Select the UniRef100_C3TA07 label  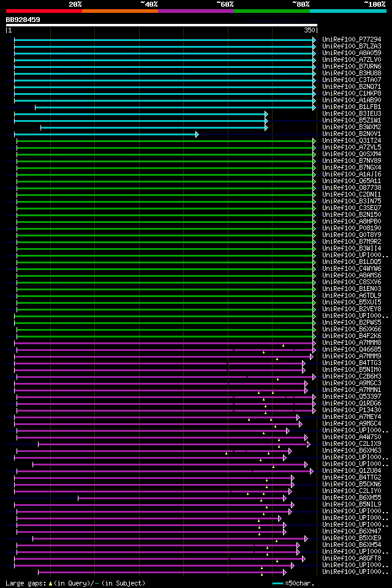(352, 80)
